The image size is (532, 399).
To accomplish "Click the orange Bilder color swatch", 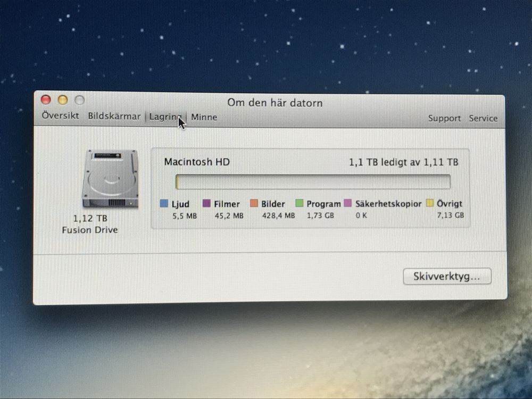I will tap(254, 203).
